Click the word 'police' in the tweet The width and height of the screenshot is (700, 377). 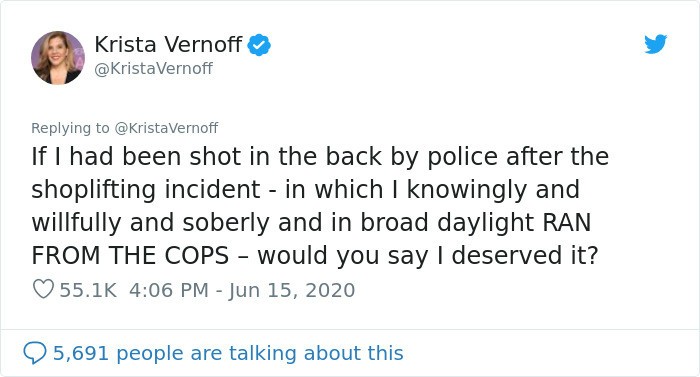[462, 158]
